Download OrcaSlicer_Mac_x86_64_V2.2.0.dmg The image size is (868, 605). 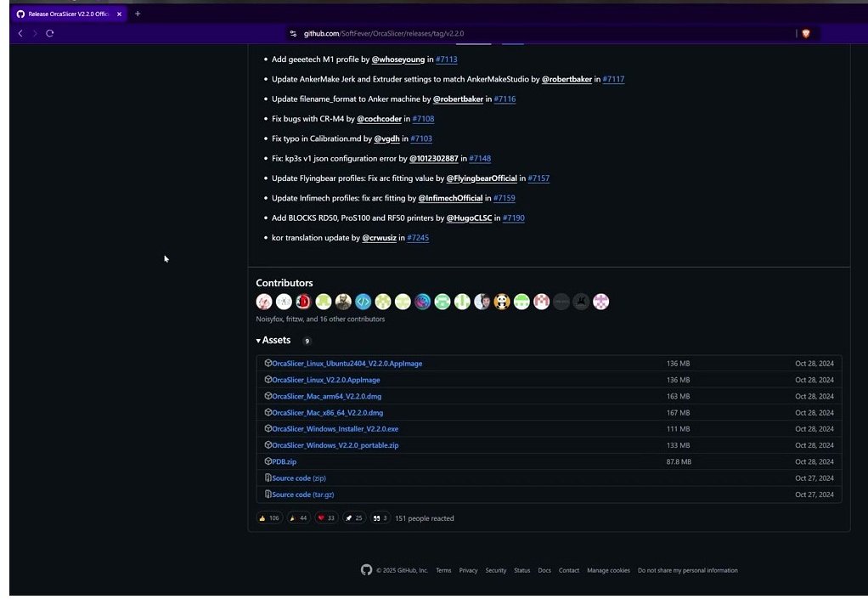tap(327, 413)
